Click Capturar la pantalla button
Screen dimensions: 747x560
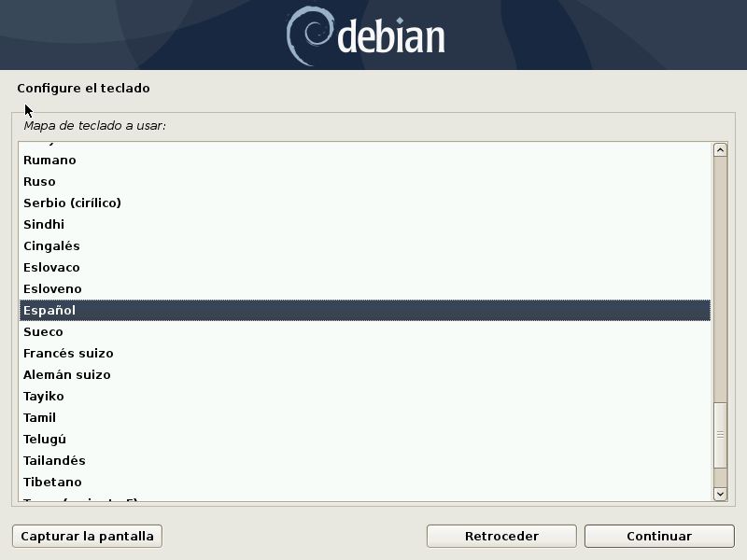coord(88,536)
